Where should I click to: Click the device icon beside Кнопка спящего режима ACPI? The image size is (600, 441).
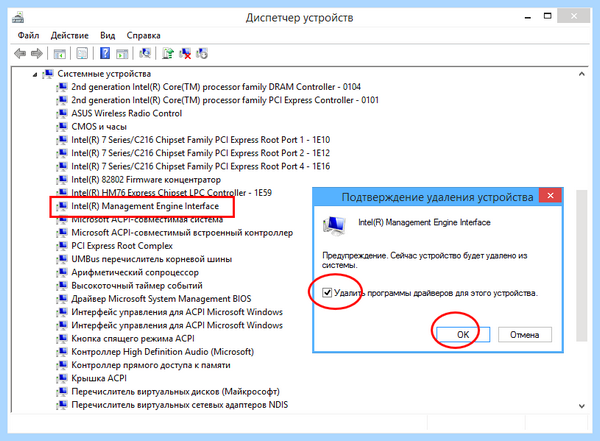(62, 338)
